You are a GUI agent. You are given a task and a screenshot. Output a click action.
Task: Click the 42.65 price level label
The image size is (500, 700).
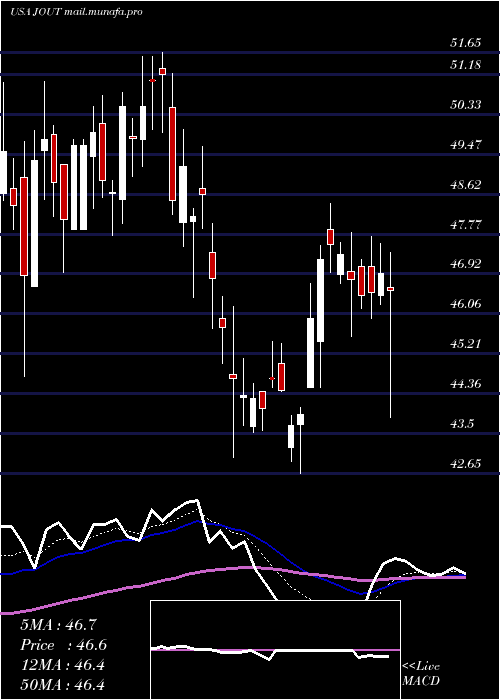[465, 463]
